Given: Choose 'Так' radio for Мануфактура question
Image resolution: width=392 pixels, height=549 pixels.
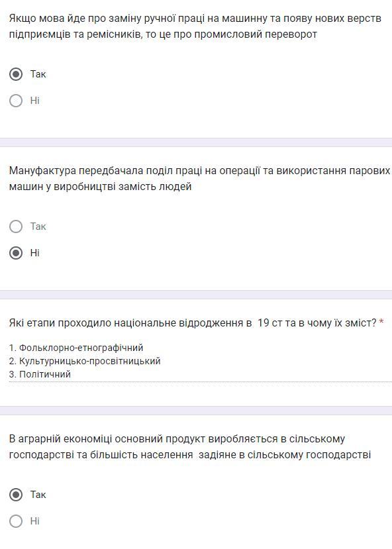Looking at the screenshot, I should point(16,226).
